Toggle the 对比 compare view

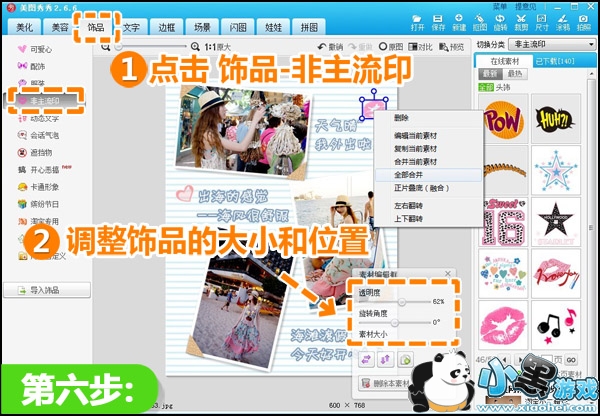point(420,47)
